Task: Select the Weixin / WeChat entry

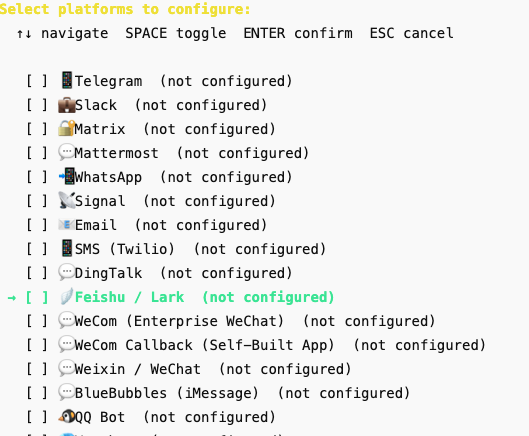Action: 189,369
